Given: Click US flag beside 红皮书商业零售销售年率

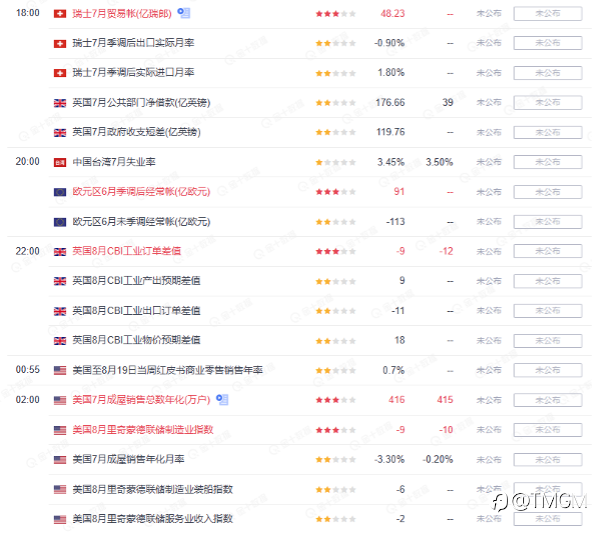Looking at the screenshot, I should coord(60,371).
